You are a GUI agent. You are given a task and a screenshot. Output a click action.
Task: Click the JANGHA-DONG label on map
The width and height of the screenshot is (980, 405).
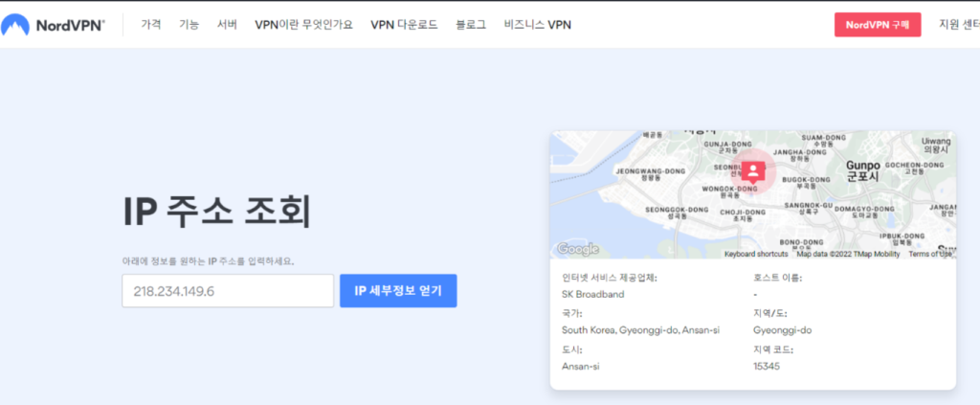(800, 155)
